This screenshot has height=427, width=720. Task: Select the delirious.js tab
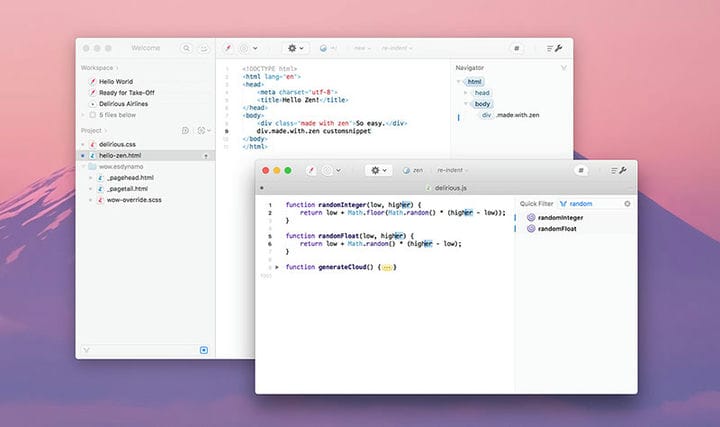pyautogui.click(x=446, y=188)
